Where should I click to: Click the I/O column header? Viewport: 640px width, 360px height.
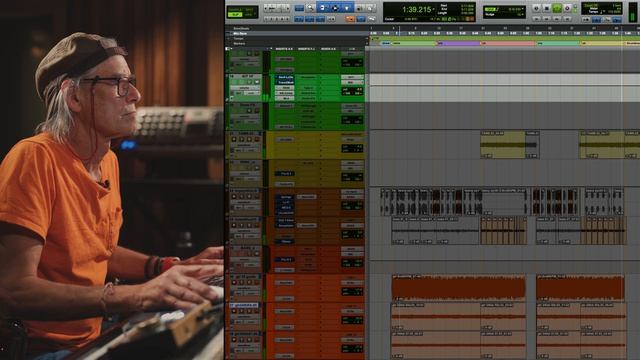pyautogui.click(x=352, y=49)
